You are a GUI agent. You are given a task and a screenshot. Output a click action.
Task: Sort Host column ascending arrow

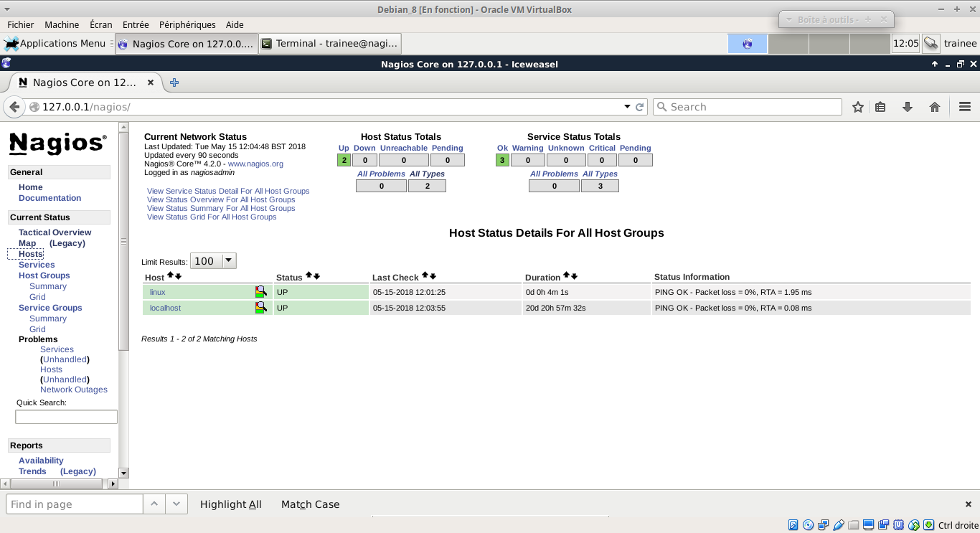click(171, 276)
